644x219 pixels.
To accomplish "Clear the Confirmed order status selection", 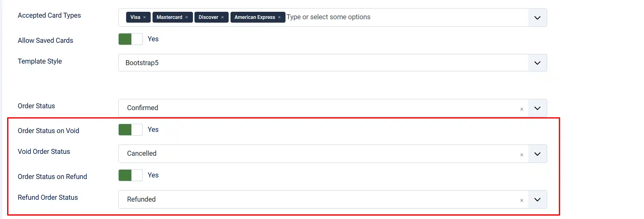I will 522,109.
